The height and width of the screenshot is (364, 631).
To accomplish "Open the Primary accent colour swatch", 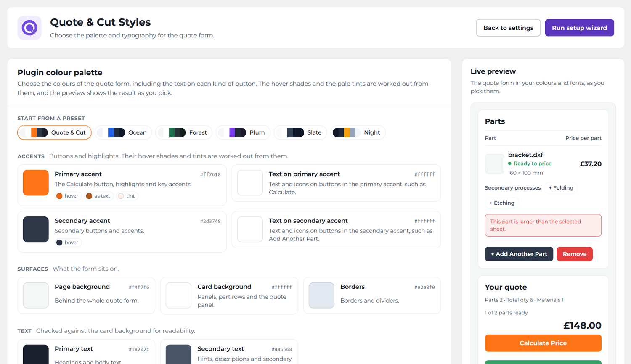I will pos(36,182).
